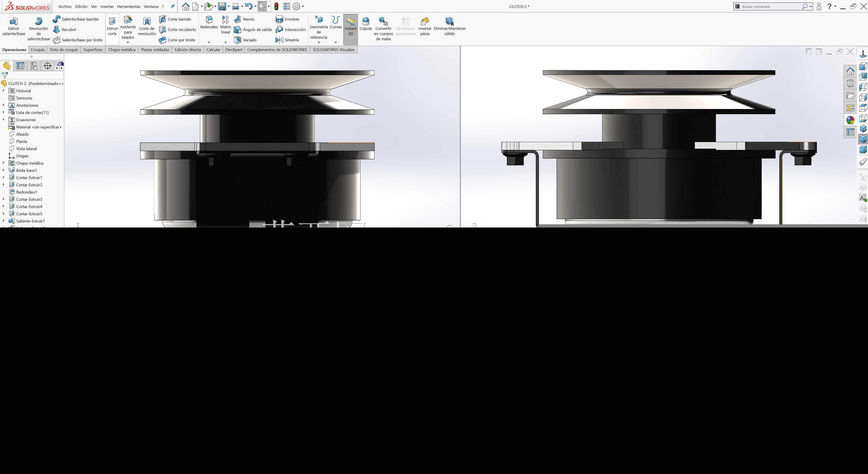Viewport: 868px width, 474px height.
Task: Select the Corte recubierto tool
Action: [x=177, y=30]
